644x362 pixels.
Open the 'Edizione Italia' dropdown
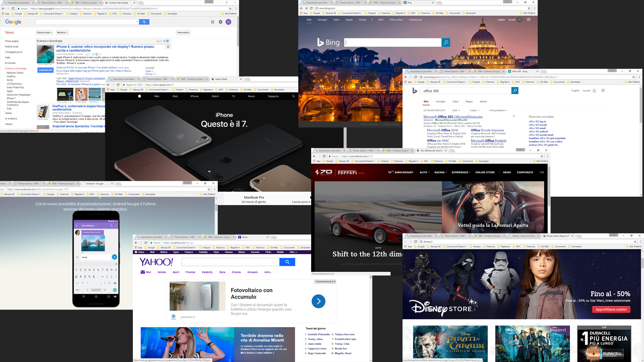click(45, 32)
